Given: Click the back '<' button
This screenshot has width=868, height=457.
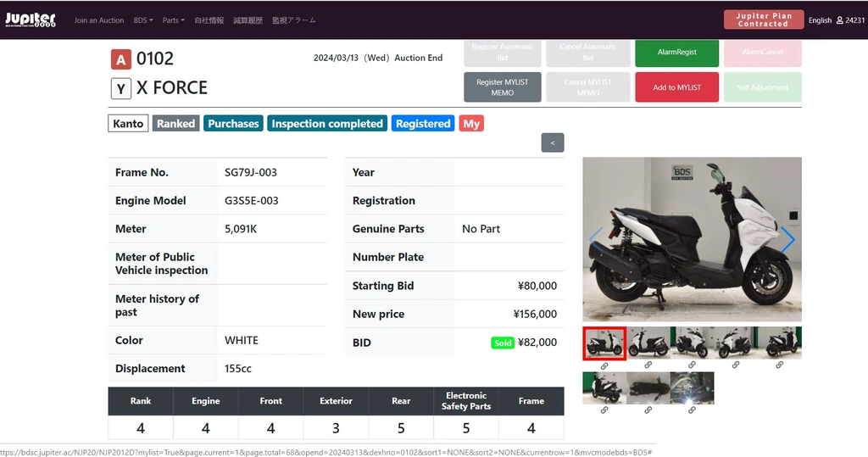Looking at the screenshot, I should click(x=553, y=143).
